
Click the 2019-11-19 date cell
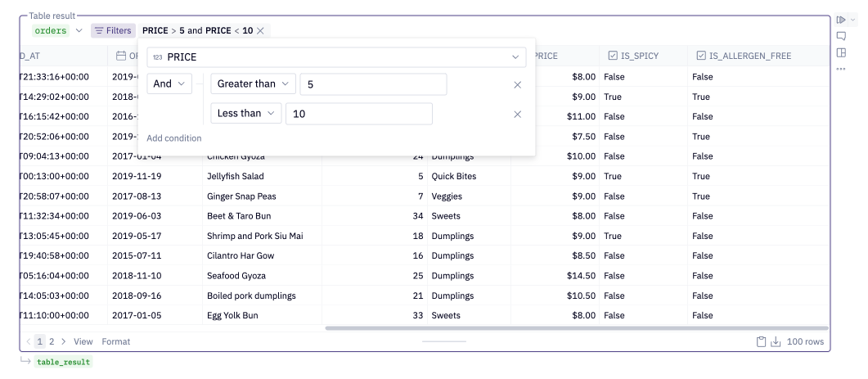[155, 176]
